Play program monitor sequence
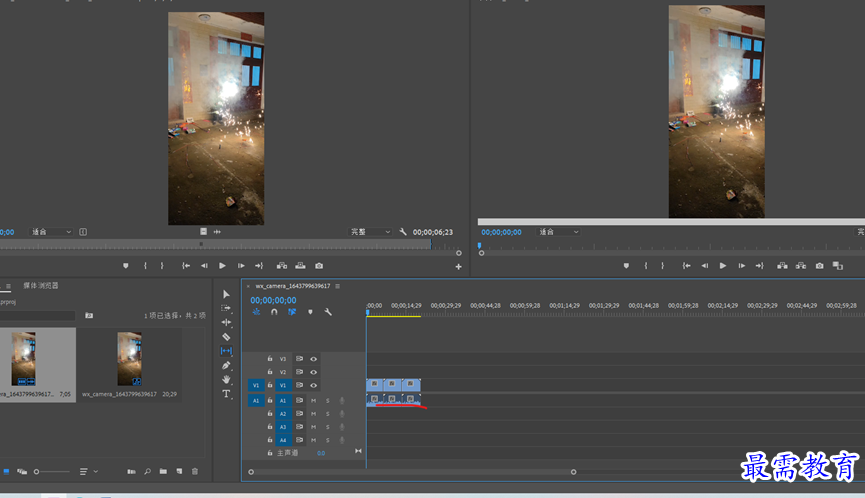This screenshot has width=865, height=498. point(723,266)
